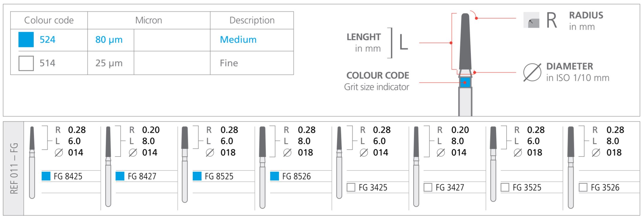The height and width of the screenshot is (219, 644).
Task: Click the FG 3526 bur illustration
Action: click(x=571, y=168)
